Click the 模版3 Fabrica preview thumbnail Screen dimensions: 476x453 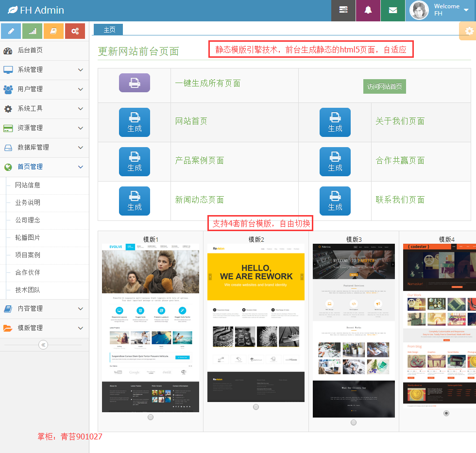(354, 331)
